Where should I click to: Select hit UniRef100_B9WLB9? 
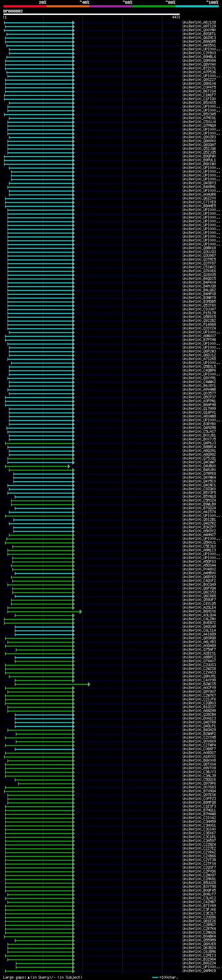coord(199,504)
